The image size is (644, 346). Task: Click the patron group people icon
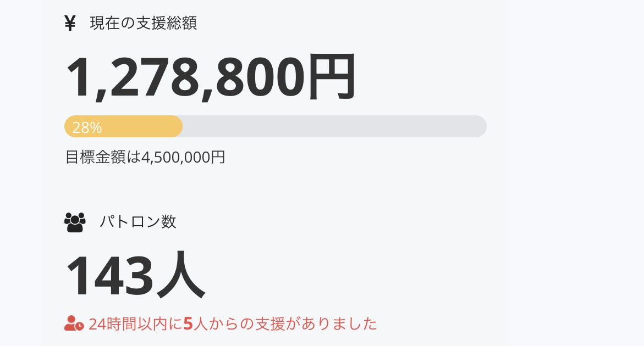coord(75,222)
